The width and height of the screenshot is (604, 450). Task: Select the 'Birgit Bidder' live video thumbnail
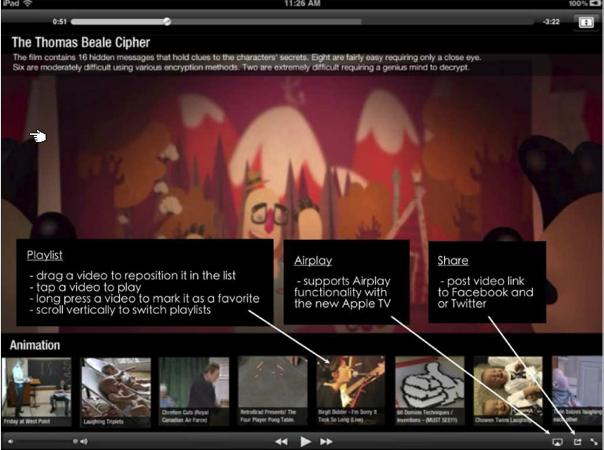point(351,391)
